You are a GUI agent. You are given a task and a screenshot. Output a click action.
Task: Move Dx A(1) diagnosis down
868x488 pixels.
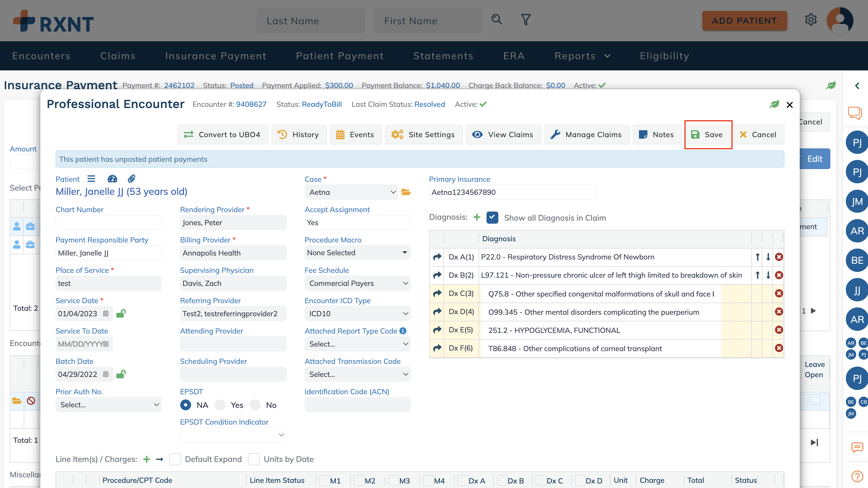(768, 257)
